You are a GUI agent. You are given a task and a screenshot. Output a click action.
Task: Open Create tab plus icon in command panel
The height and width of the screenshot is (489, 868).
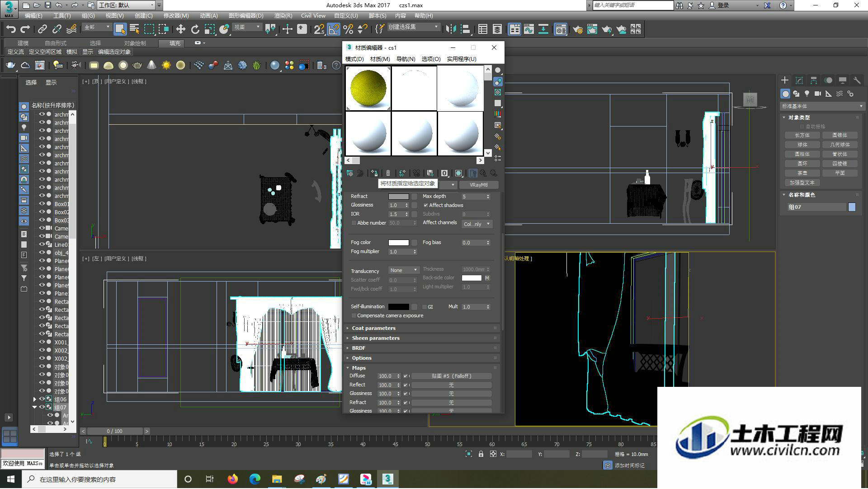[785, 80]
